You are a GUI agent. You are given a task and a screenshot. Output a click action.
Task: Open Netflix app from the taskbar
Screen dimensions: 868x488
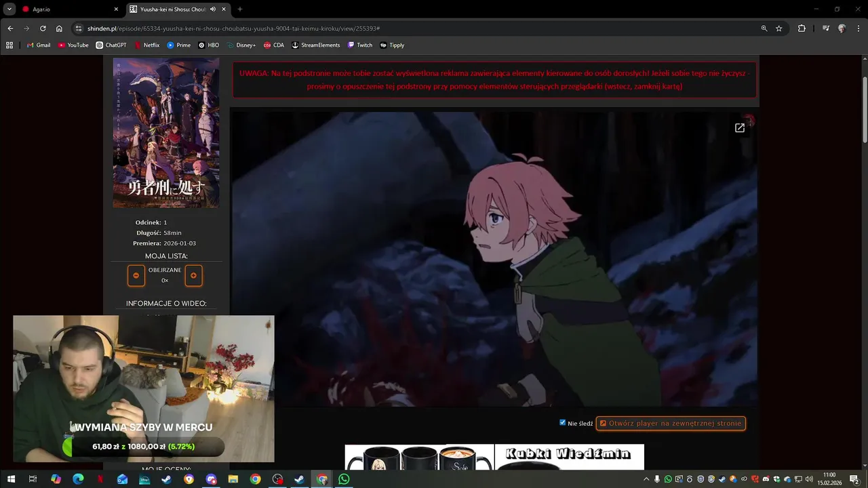(x=100, y=479)
